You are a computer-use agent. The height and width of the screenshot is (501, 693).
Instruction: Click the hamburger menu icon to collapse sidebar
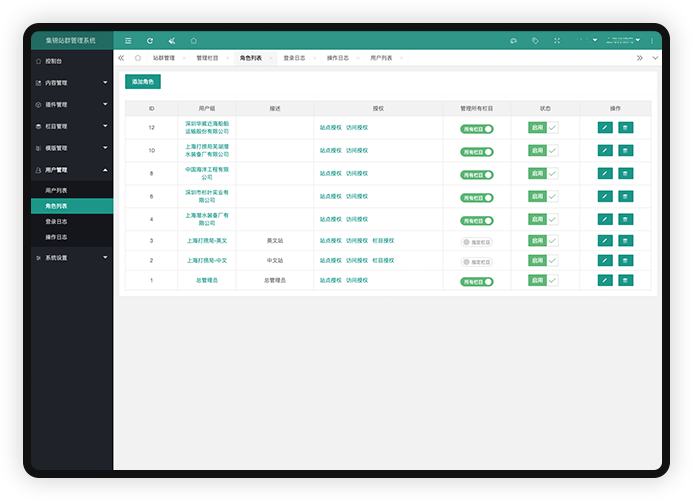coord(128,41)
